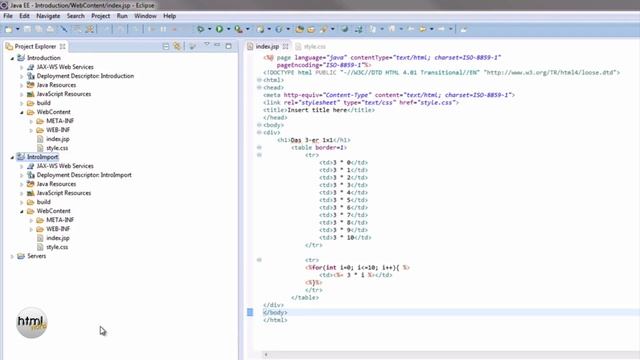
Task: Open dropdown next to External Tools icon
Action: (x=248, y=29)
